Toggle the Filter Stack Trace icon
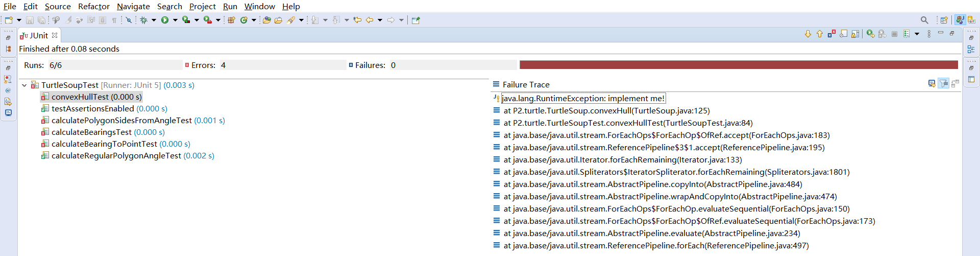Viewport: 980px width, 256px height. point(944,83)
